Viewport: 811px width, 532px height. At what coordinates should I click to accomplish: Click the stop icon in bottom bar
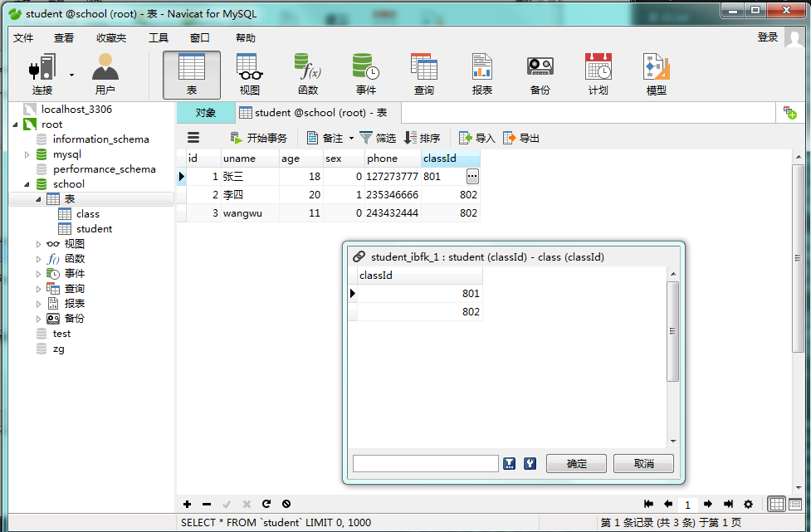[x=286, y=504]
